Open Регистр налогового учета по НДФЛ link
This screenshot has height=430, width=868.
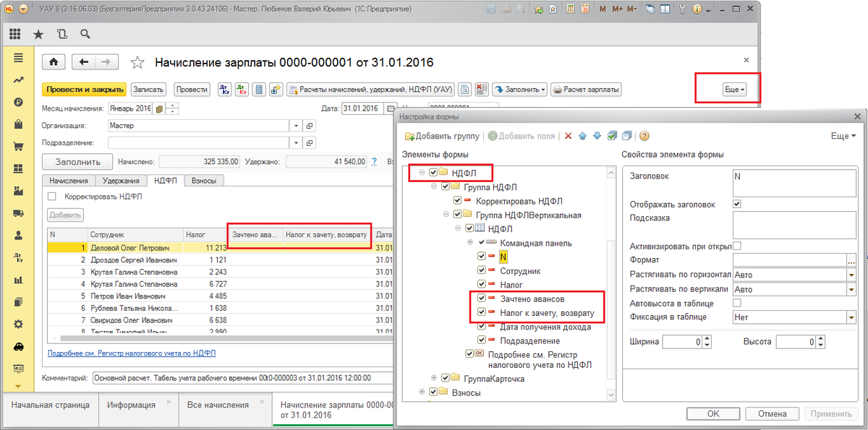point(131,353)
